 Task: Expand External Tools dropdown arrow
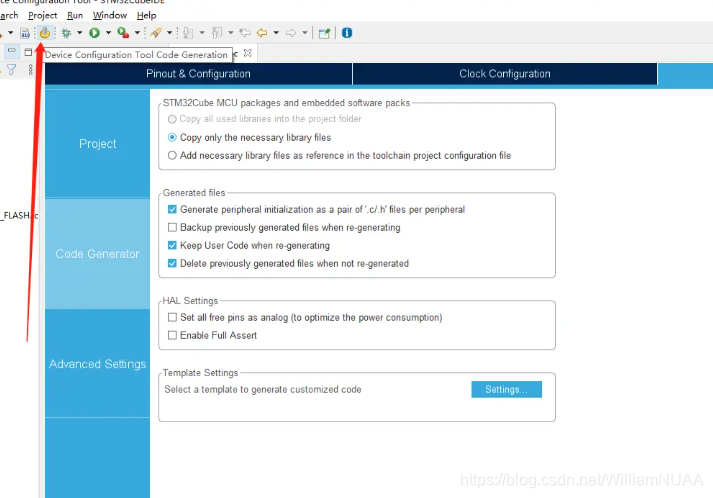(137, 33)
